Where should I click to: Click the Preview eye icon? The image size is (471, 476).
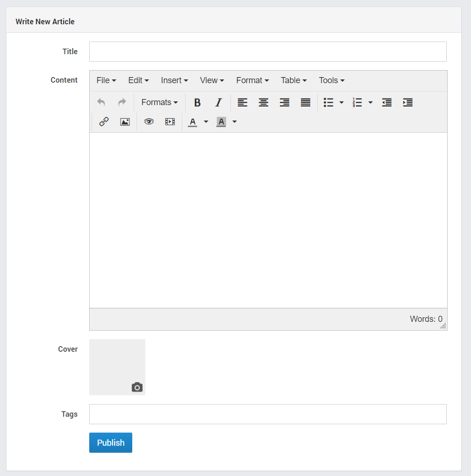149,122
